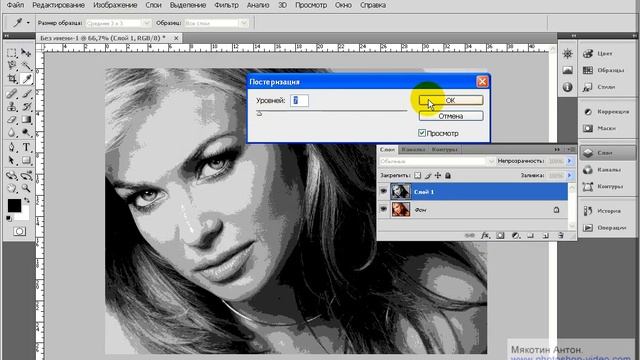The image size is (640, 360).
Task: Open the Редактирование menu
Action: (x=58, y=5)
